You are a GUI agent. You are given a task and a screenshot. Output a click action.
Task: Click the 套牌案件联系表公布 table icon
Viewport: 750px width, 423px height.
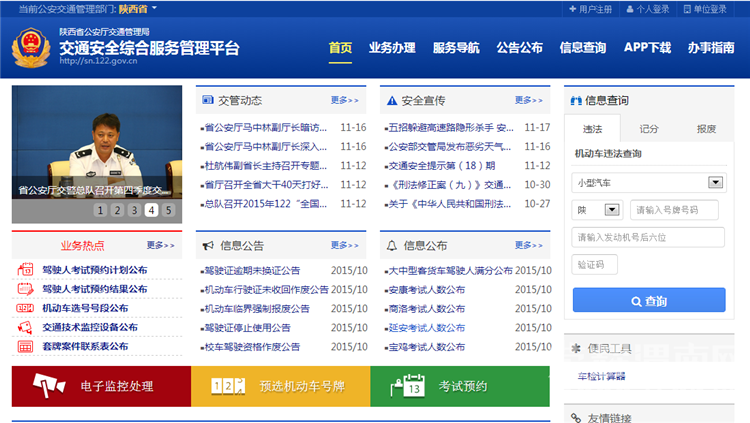pyautogui.click(x=25, y=346)
